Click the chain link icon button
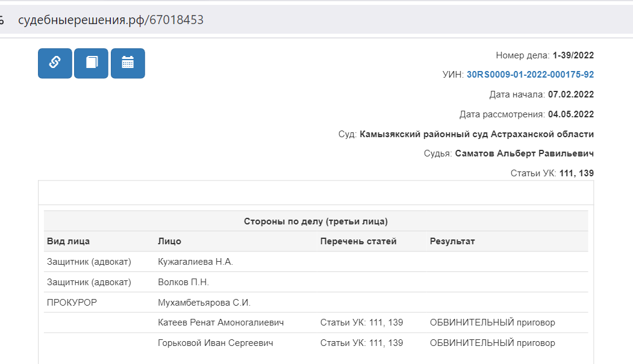Screen dimensions: 633x364 point(55,63)
